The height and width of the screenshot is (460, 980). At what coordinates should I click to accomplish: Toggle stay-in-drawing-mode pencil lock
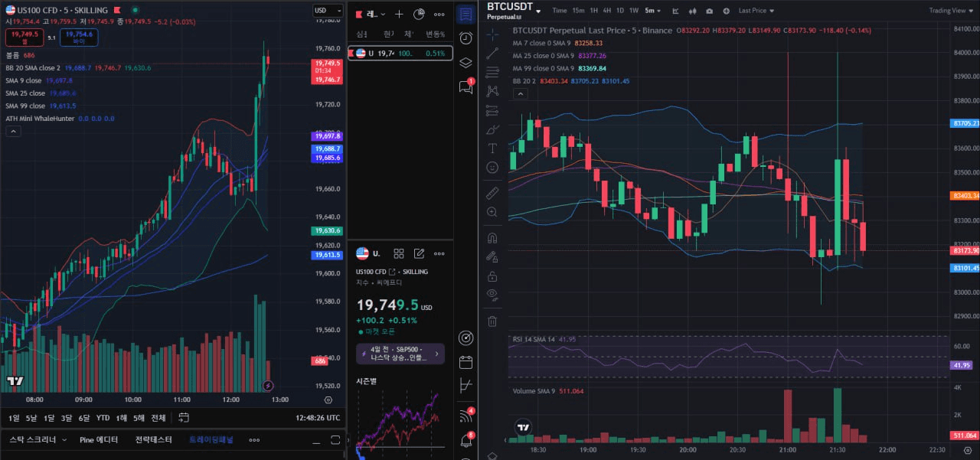click(x=492, y=257)
